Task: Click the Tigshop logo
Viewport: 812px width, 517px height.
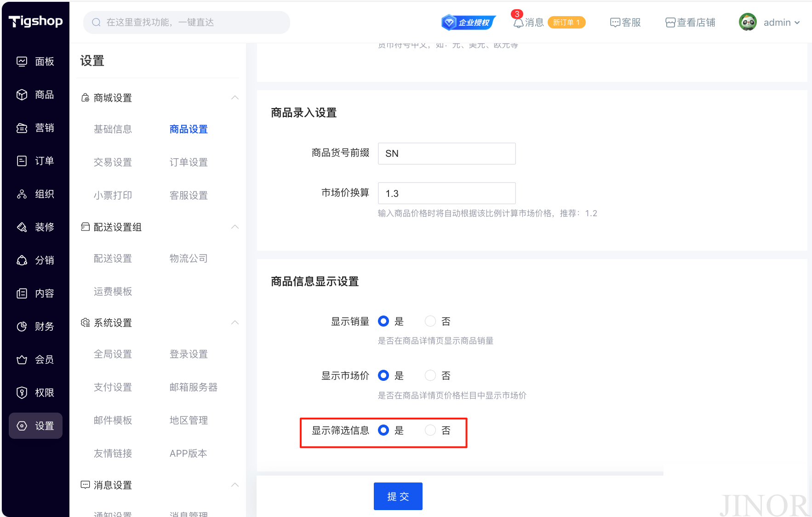Action: tap(35, 21)
